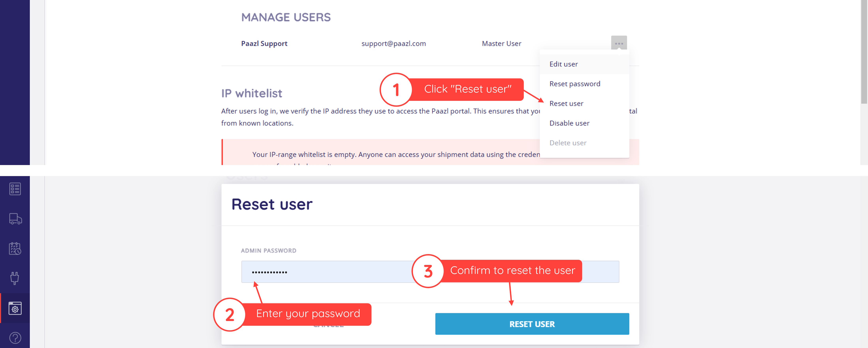Focus the Admin Password input field
The image size is (868, 348).
(x=430, y=272)
